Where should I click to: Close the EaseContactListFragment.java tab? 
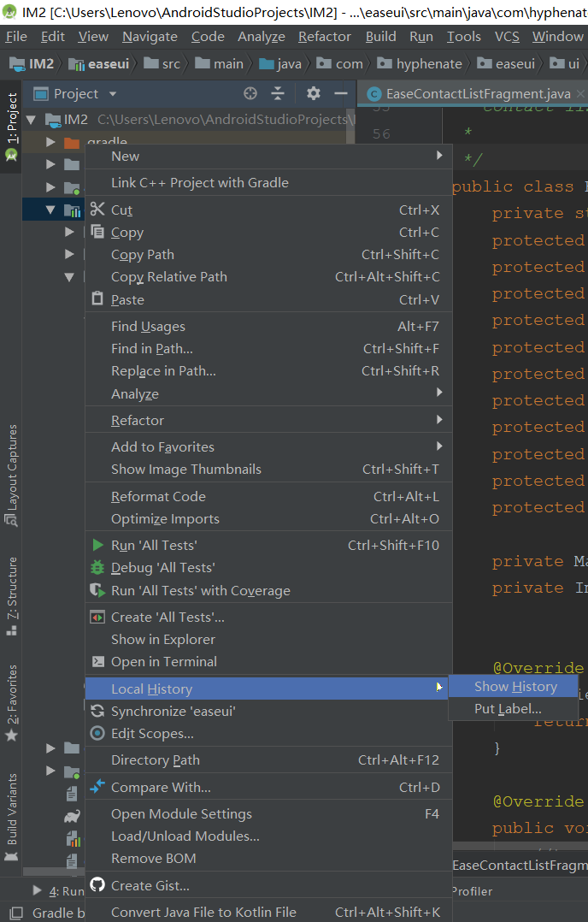point(580,93)
